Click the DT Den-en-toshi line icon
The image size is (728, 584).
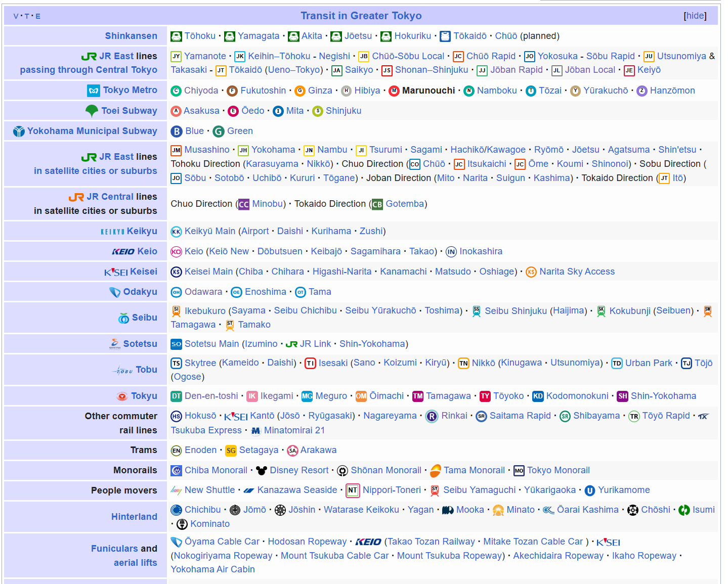176,396
